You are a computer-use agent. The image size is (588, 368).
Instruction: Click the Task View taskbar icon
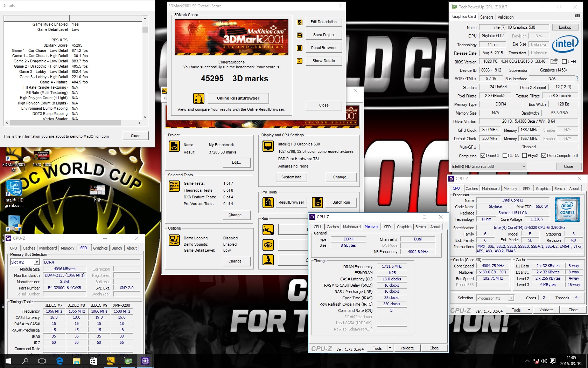pyautogui.click(x=42, y=361)
